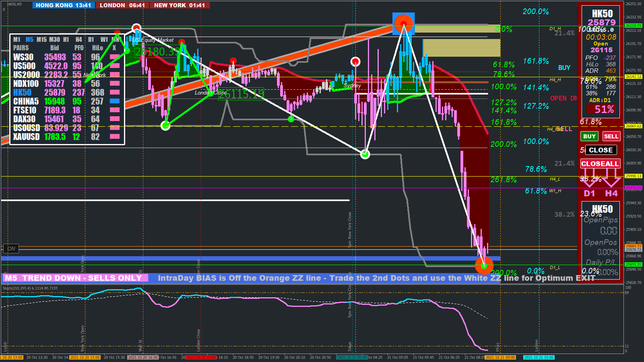The height and width of the screenshot is (362, 644).
Task: Open the US500 pair from dashboard
Action: coord(24,66)
